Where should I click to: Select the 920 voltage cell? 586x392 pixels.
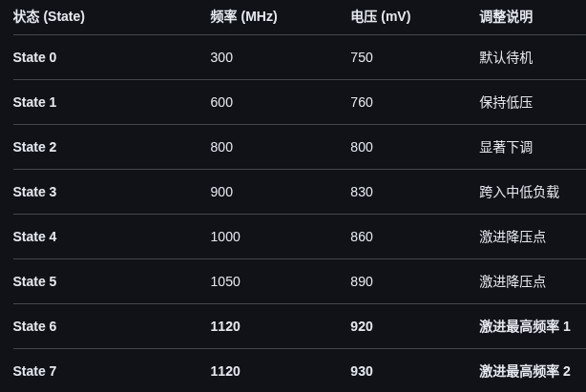point(362,326)
